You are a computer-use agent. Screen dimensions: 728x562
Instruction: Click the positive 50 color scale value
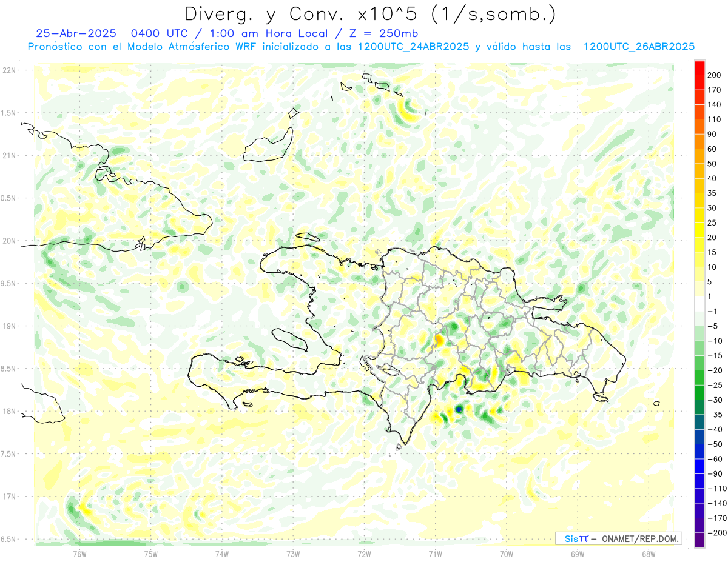click(712, 164)
